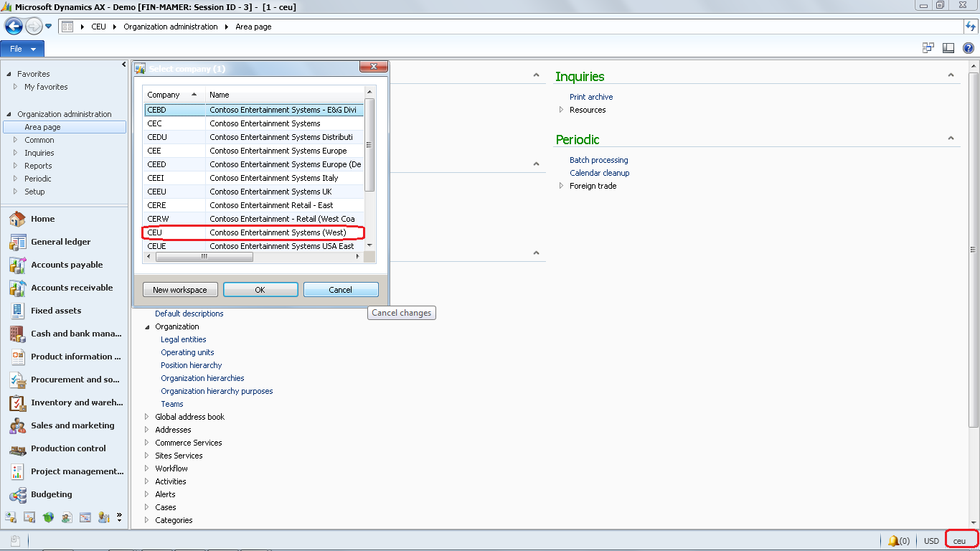This screenshot has width=980, height=551.
Task: Click the main page vertical scrollbar
Action: point(974,250)
